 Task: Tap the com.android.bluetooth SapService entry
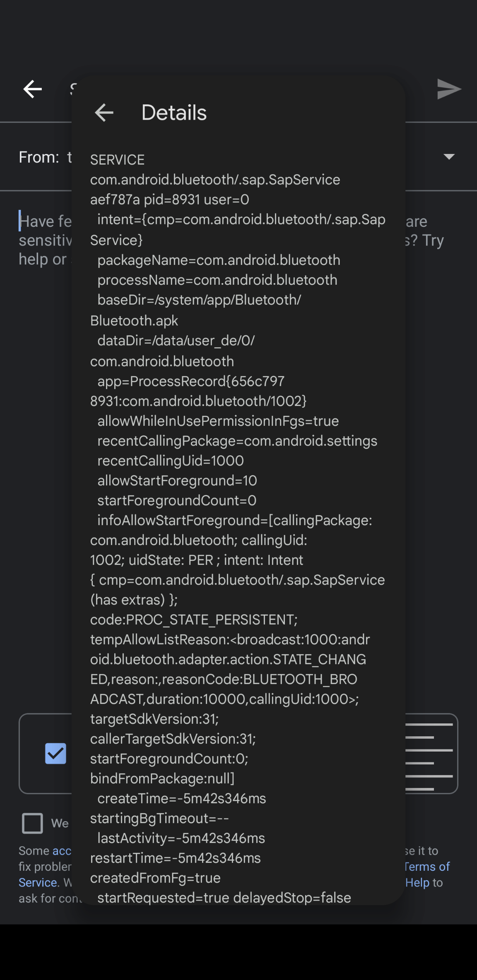click(215, 179)
